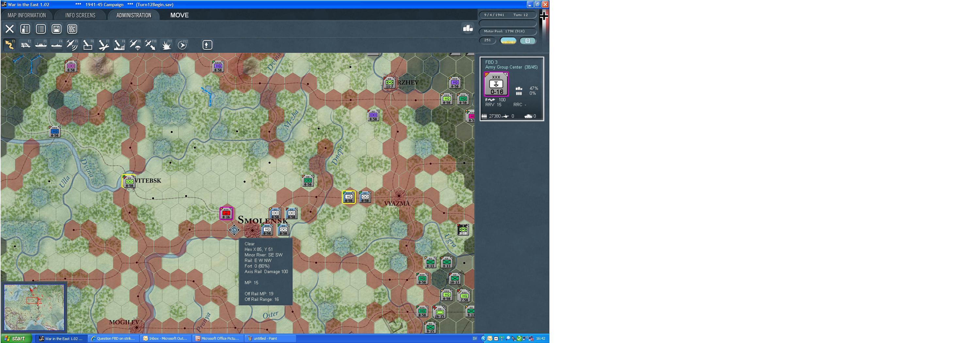
Task: Select the blue HQ unit at left edge
Action: click(55, 132)
